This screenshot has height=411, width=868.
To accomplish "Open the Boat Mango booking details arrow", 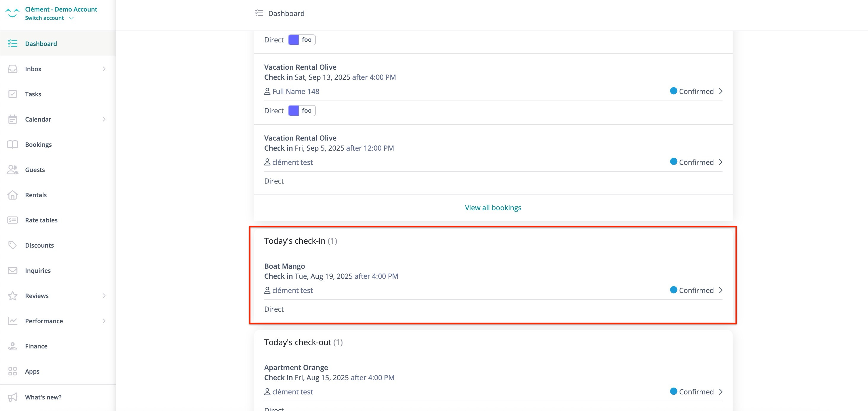I will (x=721, y=290).
